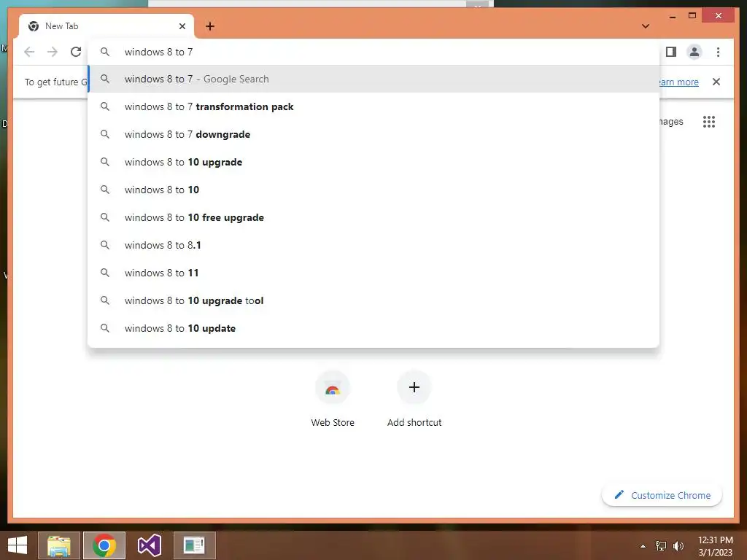
Task: Pick windows 8 to 10 update suggestion
Action: pyautogui.click(x=374, y=328)
